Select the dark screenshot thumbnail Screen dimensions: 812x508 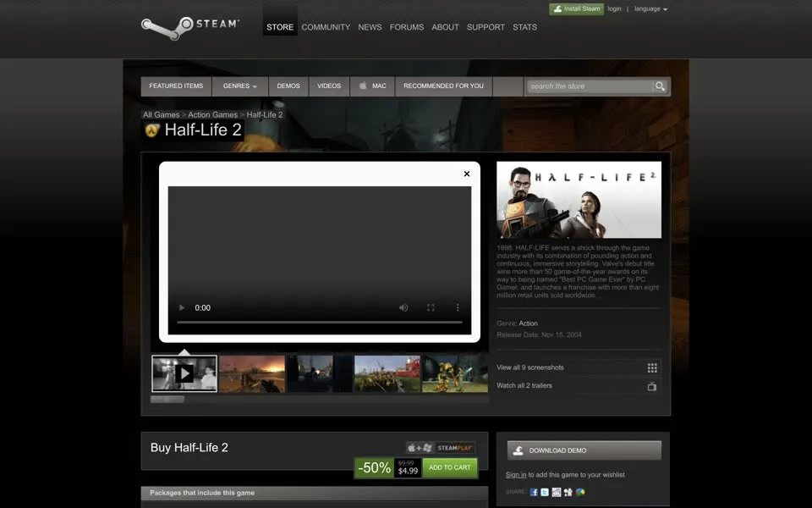[320, 373]
